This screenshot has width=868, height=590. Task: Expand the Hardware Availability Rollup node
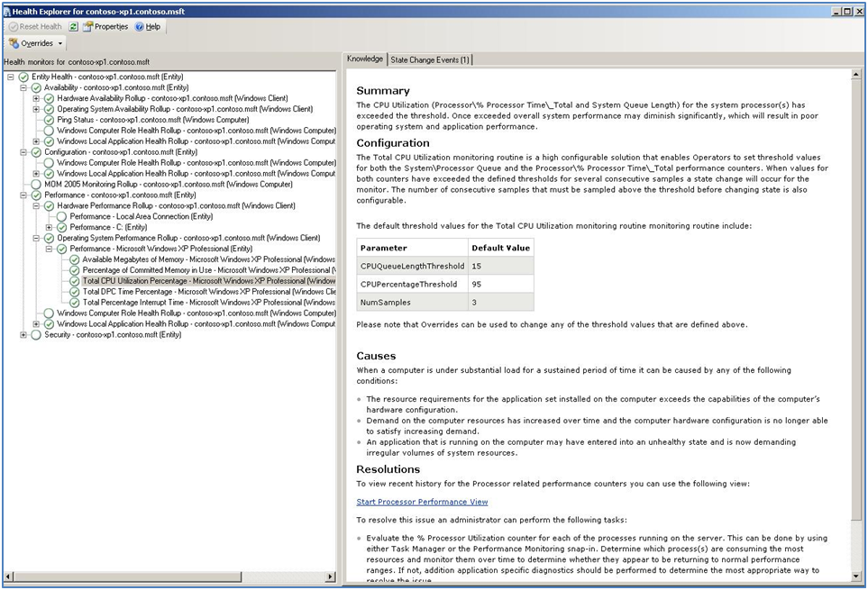pos(36,98)
